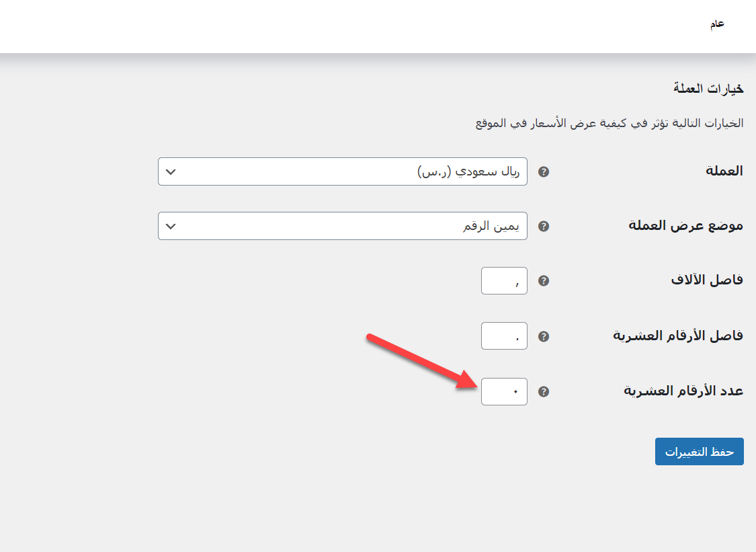Click the فاصل الأرقام العشرية label

678,336
